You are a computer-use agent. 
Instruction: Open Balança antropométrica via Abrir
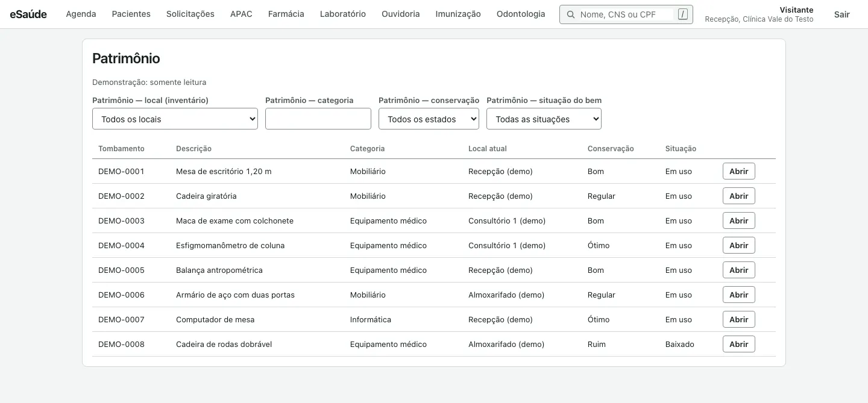tap(739, 270)
